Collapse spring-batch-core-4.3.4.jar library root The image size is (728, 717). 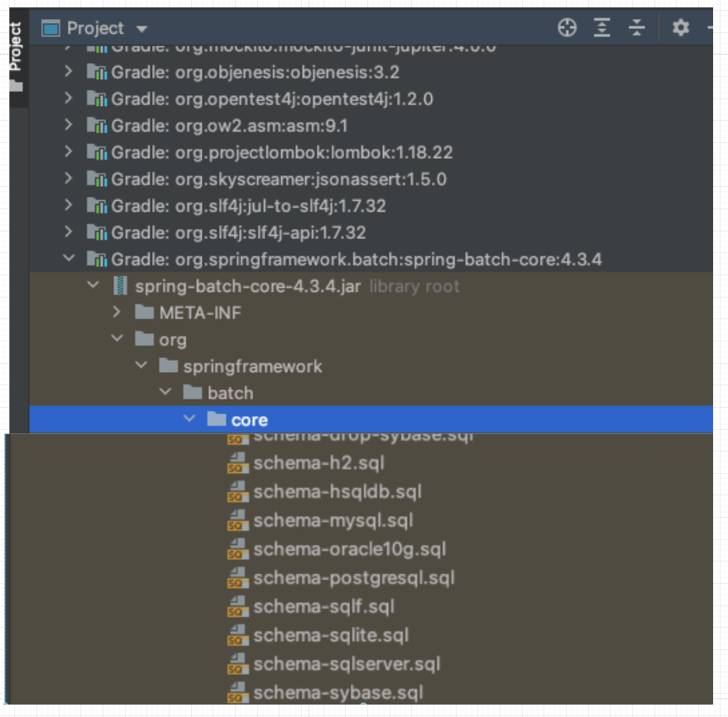tap(93, 285)
